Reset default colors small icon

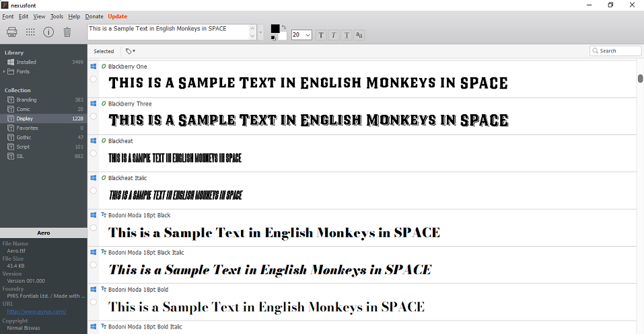tap(273, 38)
